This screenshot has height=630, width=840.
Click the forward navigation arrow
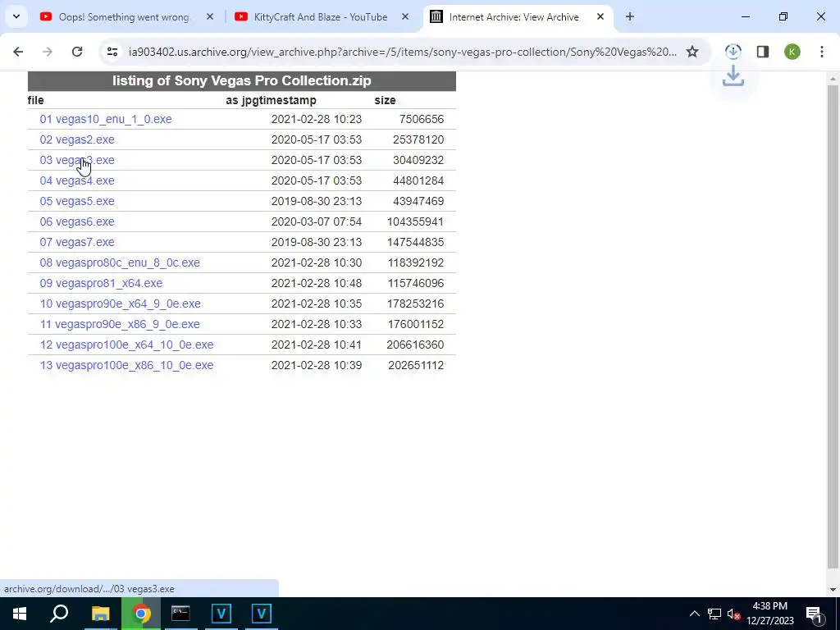pyautogui.click(x=48, y=52)
